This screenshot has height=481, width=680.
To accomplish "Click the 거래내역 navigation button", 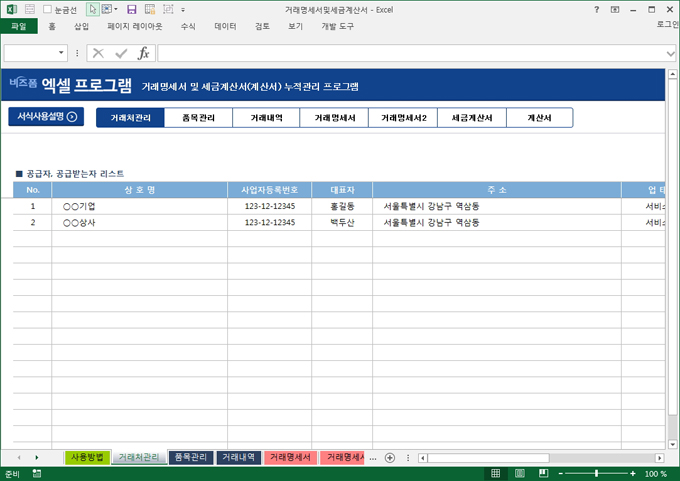I will pyautogui.click(x=266, y=118).
